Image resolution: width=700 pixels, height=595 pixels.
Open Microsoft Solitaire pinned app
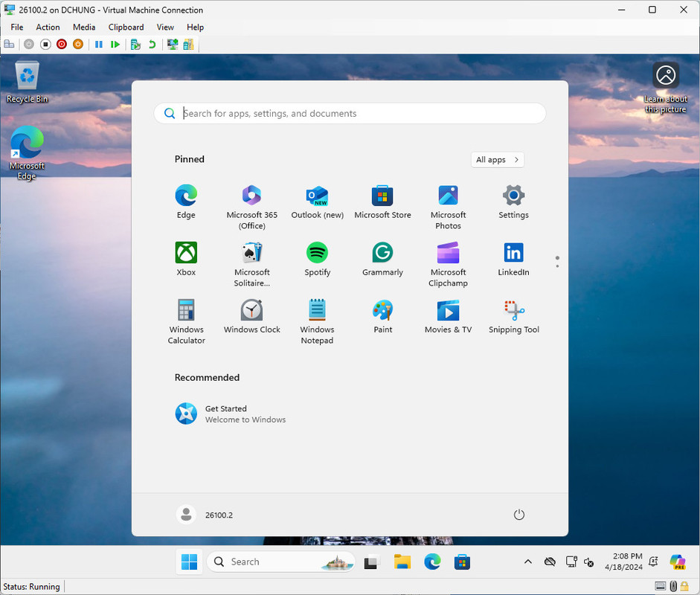pos(251,264)
